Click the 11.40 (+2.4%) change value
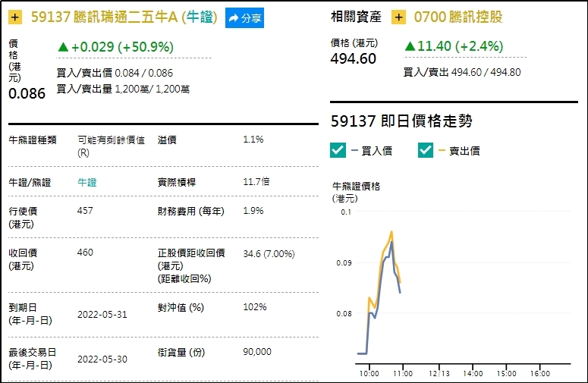 (x=454, y=46)
